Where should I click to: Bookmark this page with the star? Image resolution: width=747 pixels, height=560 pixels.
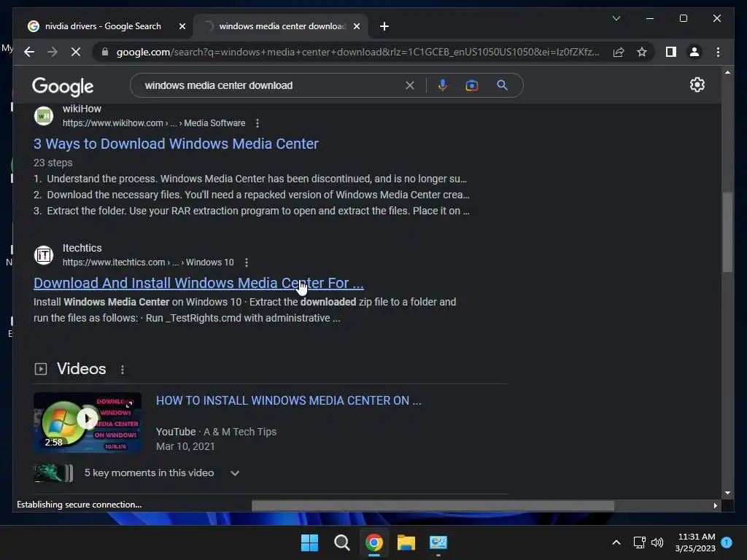642,52
